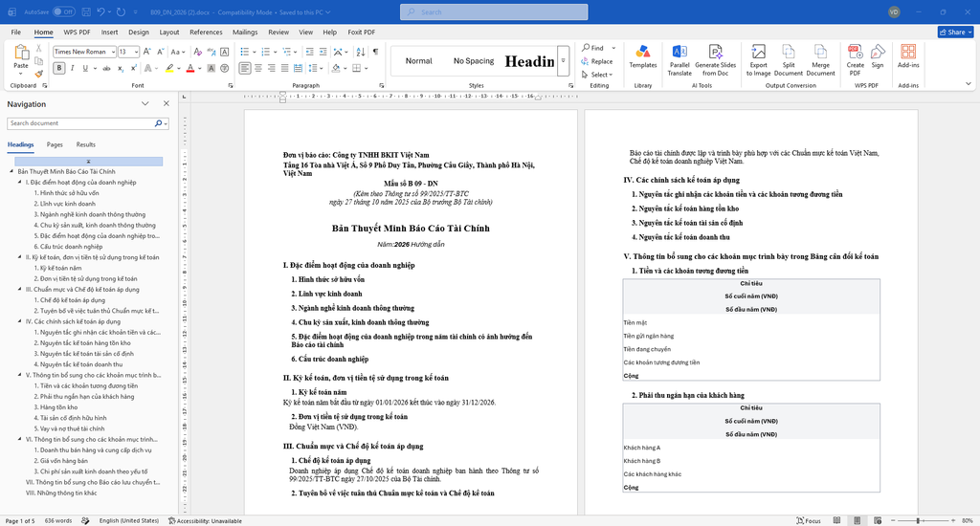Click the Justify alignment icon
The width and height of the screenshot is (980, 526).
pyautogui.click(x=284, y=68)
